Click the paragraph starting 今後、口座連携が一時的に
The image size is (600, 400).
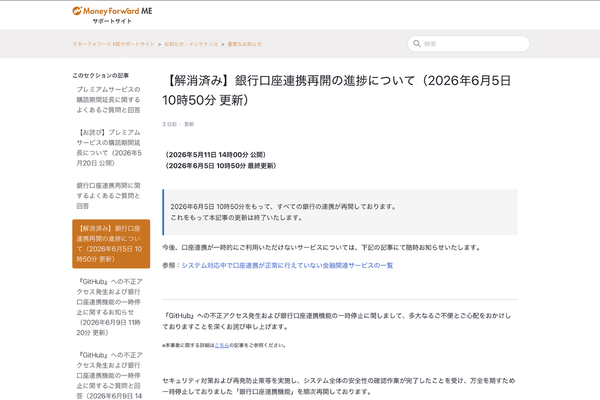(321, 247)
